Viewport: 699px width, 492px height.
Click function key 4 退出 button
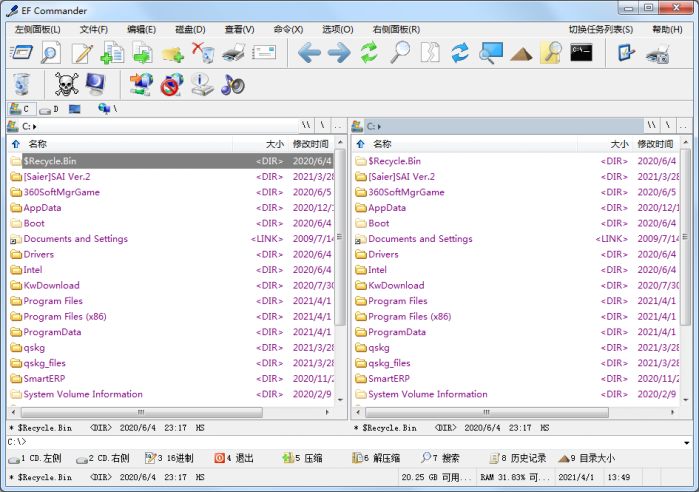234,458
